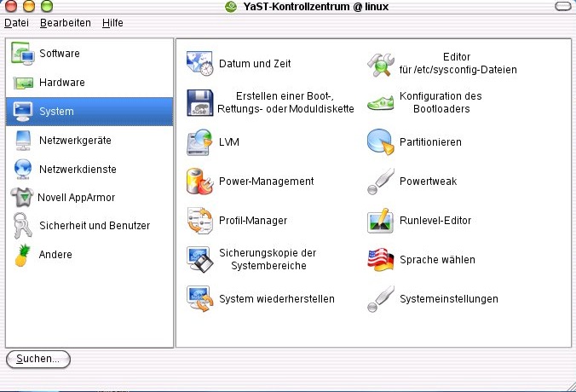
Task: Click the Runlevel-Editor label
Action: coord(435,221)
